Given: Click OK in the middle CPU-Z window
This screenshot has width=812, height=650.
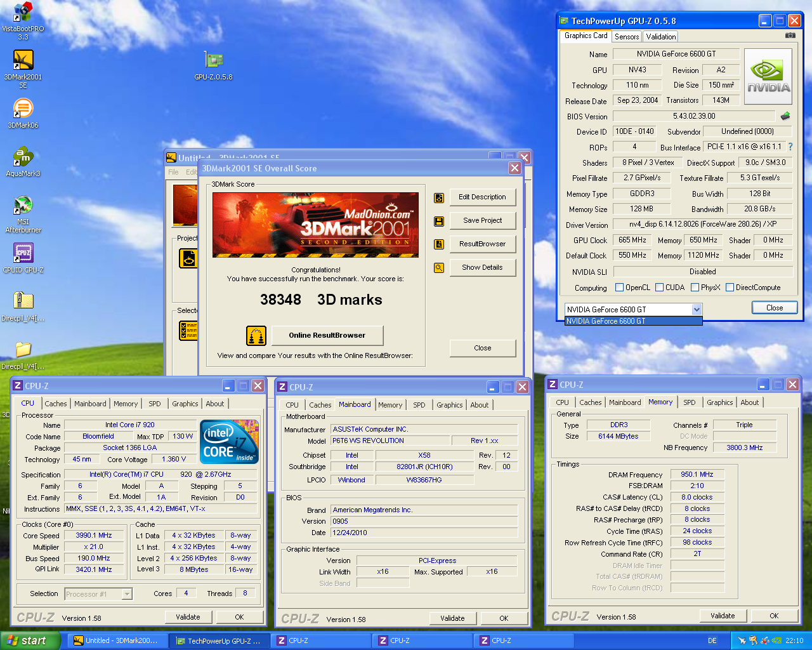Looking at the screenshot, I should click(504, 618).
